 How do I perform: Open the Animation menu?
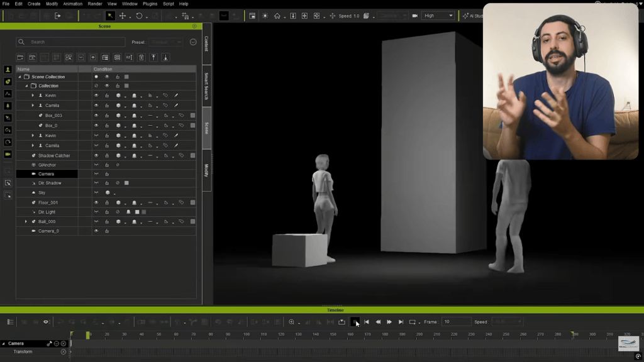coord(73,4)
